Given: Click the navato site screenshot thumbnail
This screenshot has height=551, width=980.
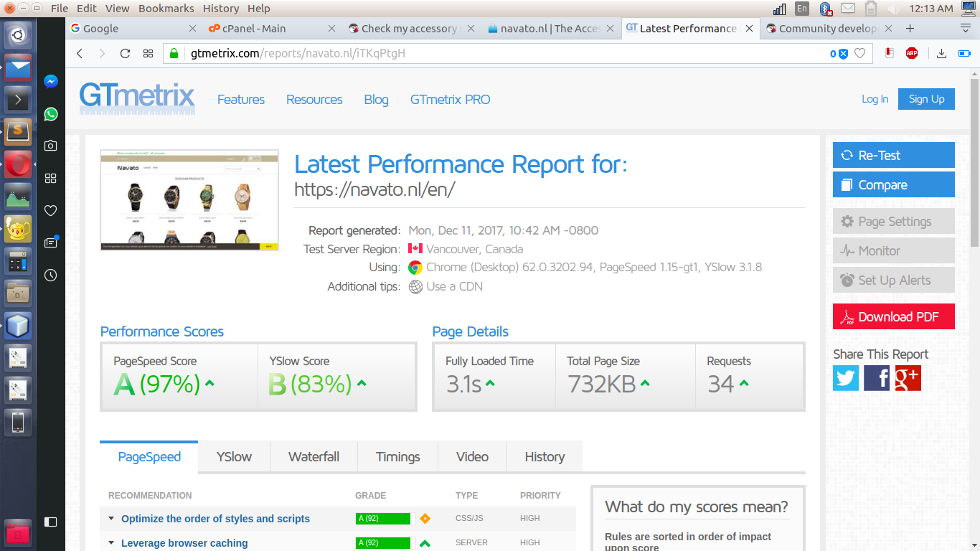Looking at the screenshot, I should [x=189, y=200].
